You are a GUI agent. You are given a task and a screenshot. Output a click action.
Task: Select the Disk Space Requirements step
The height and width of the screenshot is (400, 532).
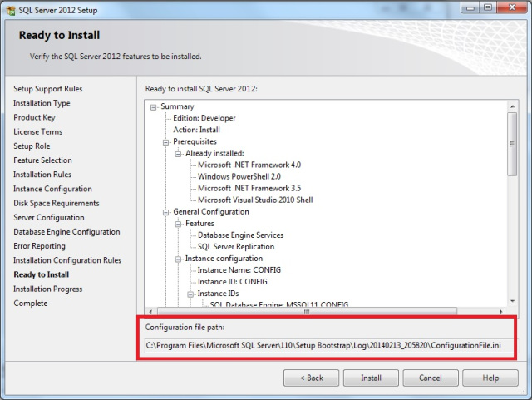tap(57, 203)
